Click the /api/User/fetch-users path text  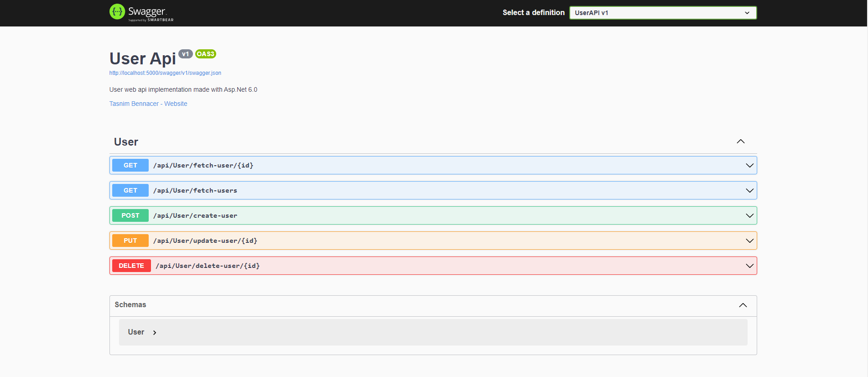(195, 190)
